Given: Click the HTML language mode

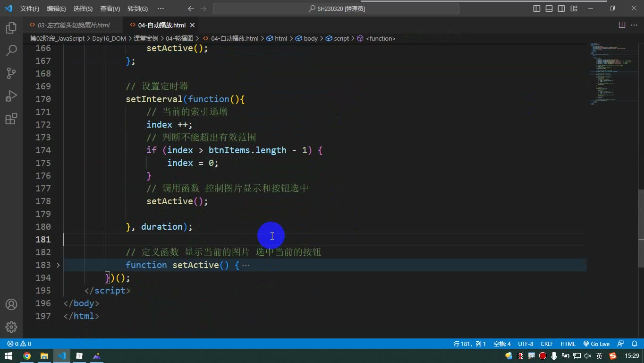Looking at the screenshot, I should pos(568,344).
